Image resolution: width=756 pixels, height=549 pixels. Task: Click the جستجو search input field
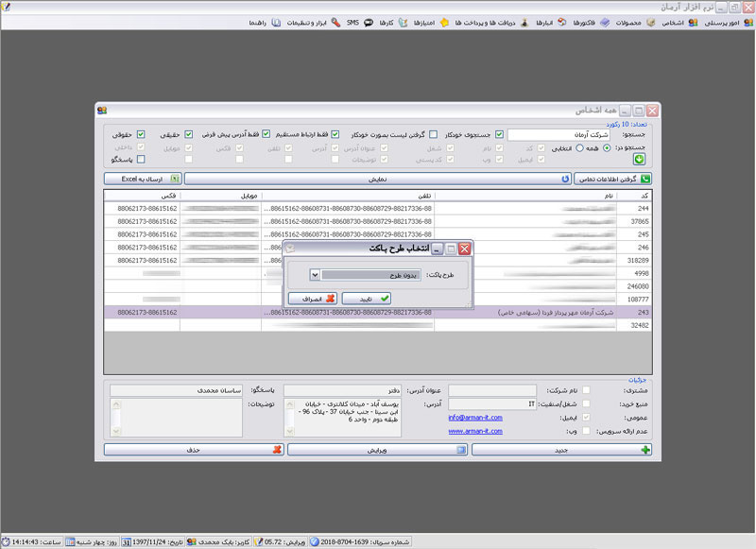pos(558,134)
